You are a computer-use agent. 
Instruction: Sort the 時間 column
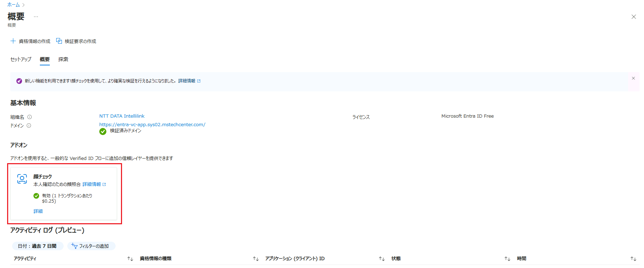point(633,259)
